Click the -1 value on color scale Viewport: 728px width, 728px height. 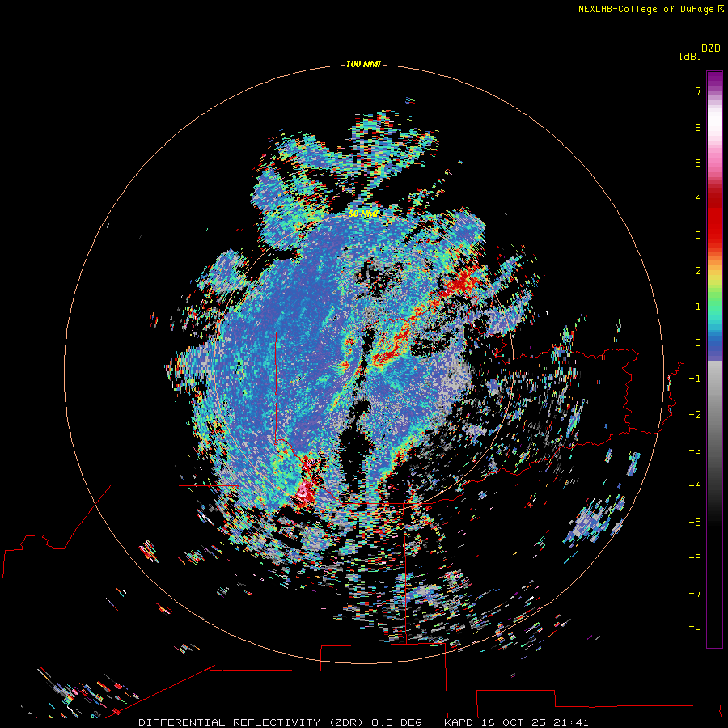[695, 379]
